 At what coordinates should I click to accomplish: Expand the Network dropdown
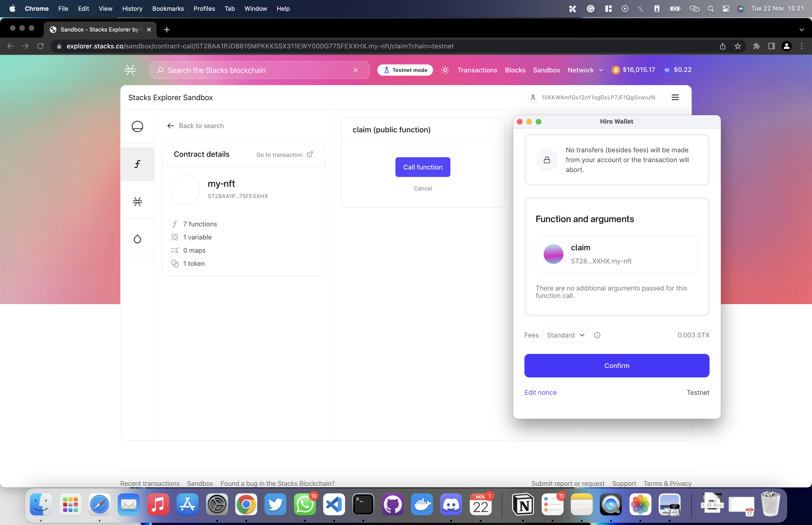585,70
